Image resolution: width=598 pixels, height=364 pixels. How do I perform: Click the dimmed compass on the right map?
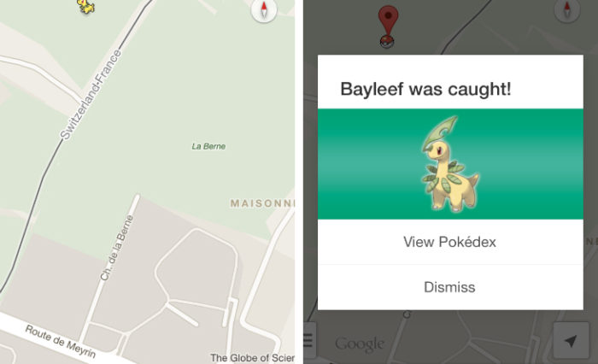click(567, 10)
